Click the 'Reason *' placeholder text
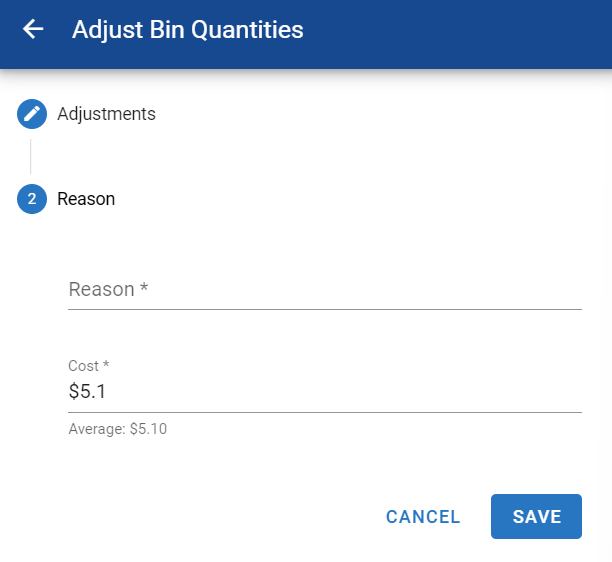The width and height of the screenshot is (612, 562). (108, 290)
